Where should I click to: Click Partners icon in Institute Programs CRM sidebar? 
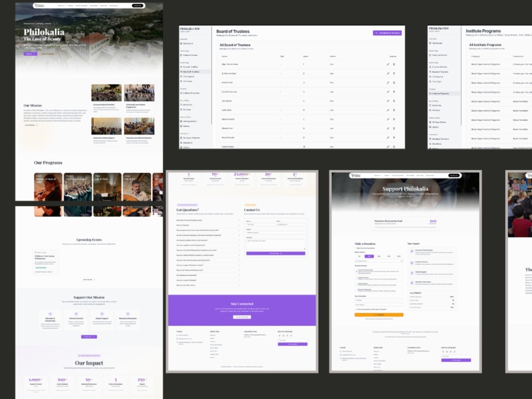[x=430, y=110]
